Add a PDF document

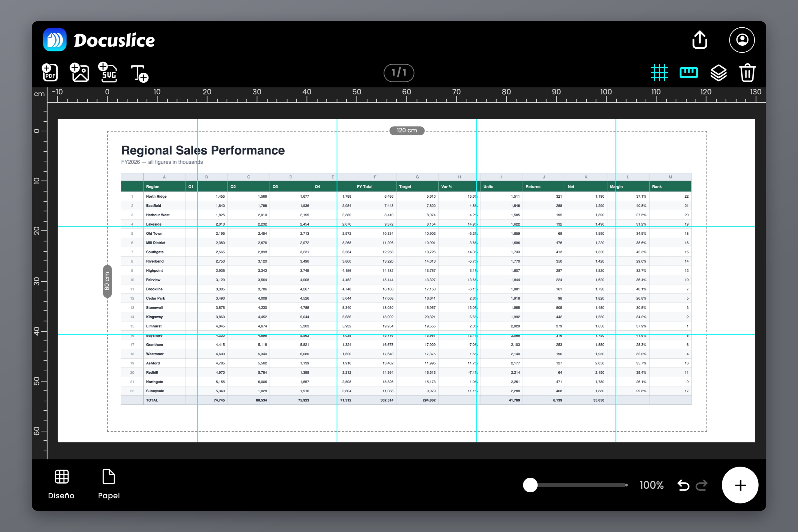(x=50, y=72)
